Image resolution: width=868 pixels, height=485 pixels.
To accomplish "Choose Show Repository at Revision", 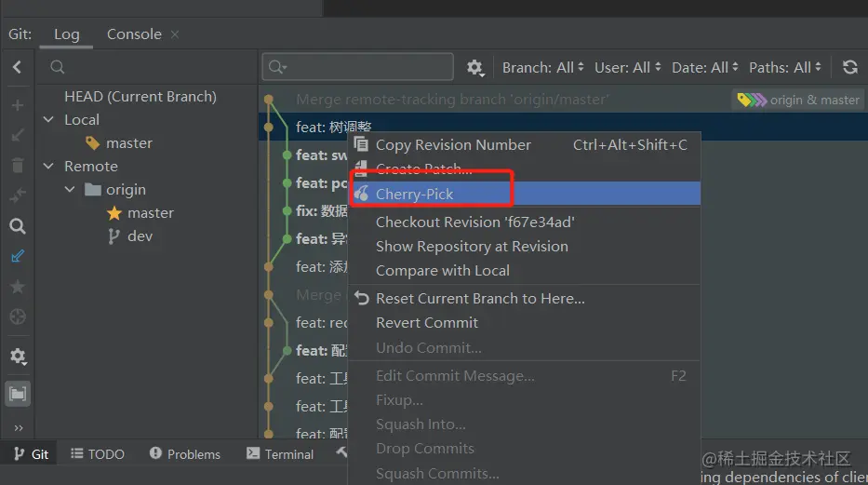I will tap(524, 246).
